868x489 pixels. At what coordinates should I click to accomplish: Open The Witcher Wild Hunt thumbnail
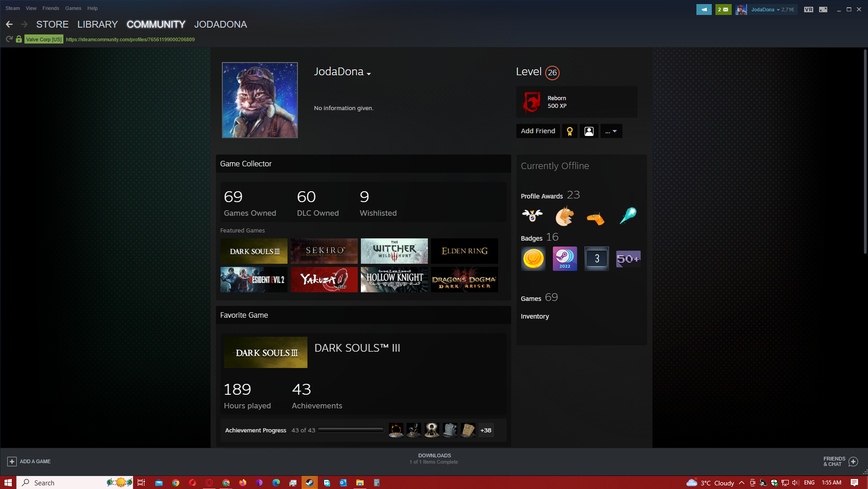(x=394, y=251)
